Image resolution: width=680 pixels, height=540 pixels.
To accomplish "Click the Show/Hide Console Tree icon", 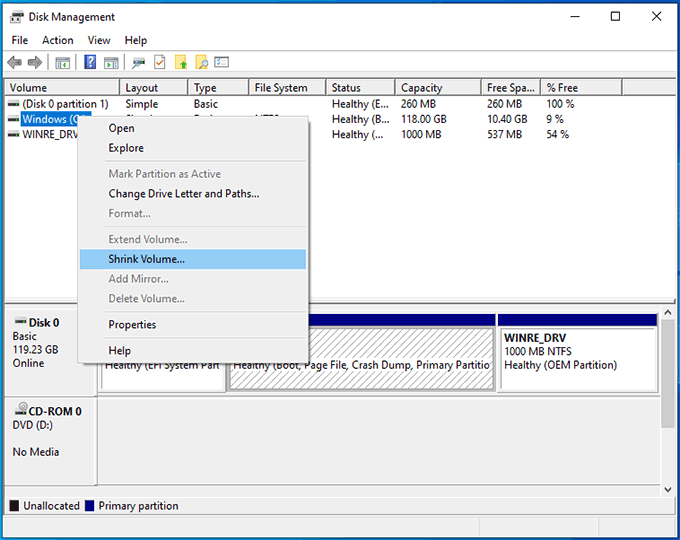I will (62, 63).
